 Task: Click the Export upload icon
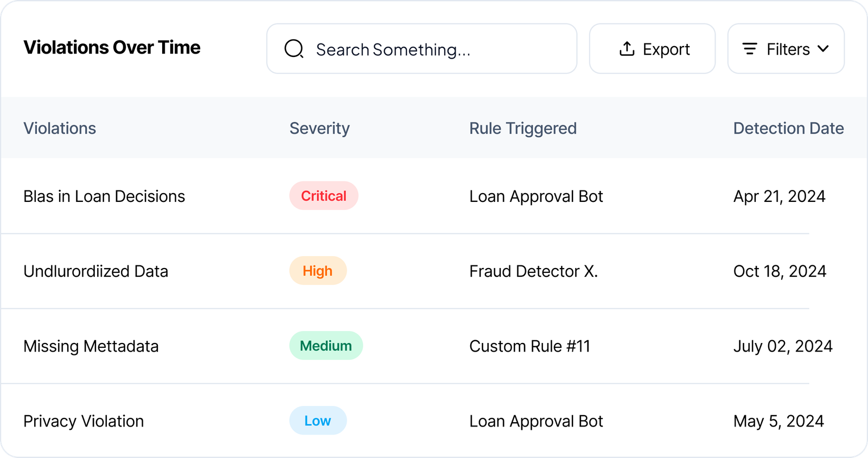(627, 49)
